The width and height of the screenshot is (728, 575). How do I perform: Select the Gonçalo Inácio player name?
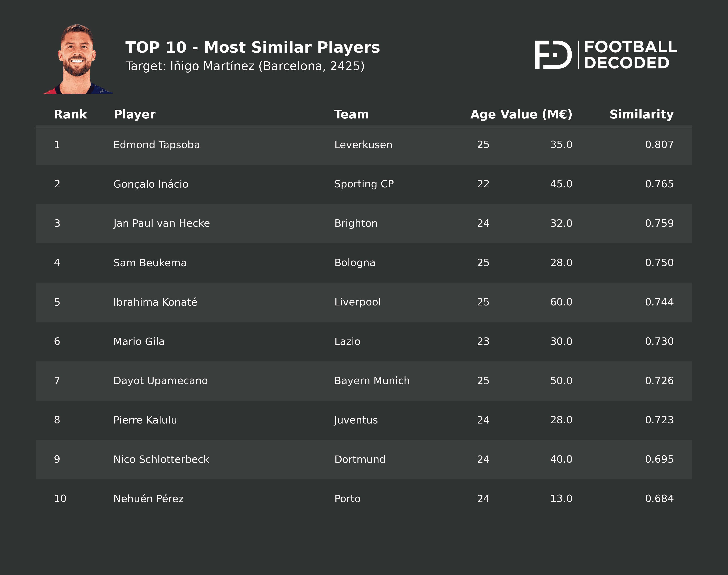pos(150,184)
